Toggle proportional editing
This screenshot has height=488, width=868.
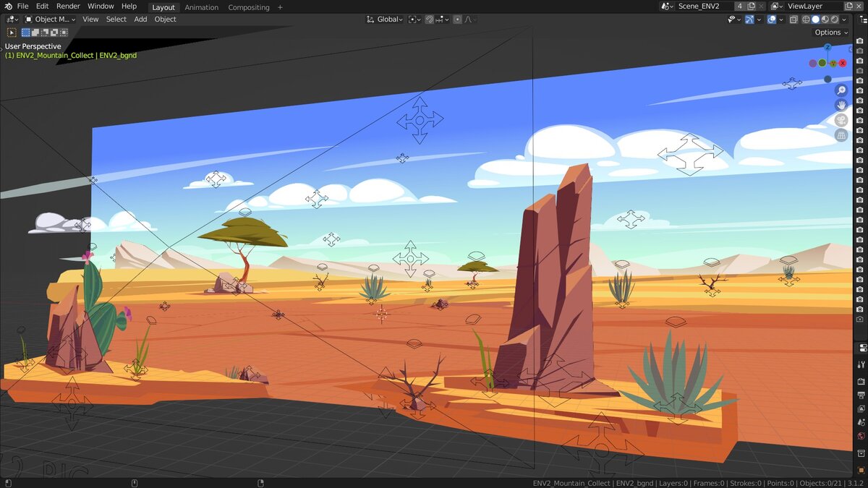tap(457, 20)
